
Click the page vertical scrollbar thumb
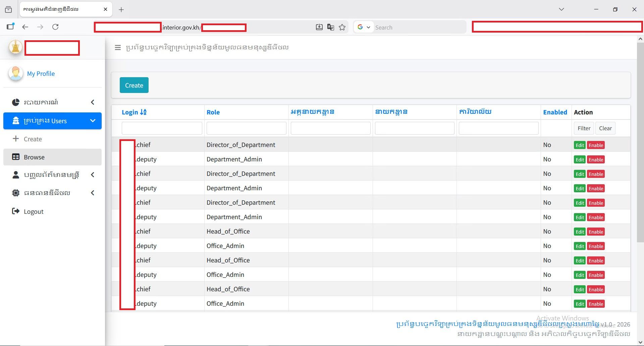coord(640,142)
